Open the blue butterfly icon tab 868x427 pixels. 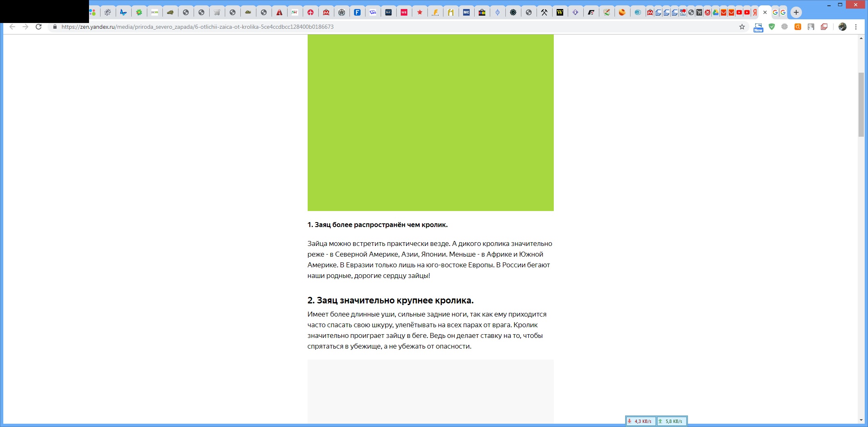coord(123,12)
